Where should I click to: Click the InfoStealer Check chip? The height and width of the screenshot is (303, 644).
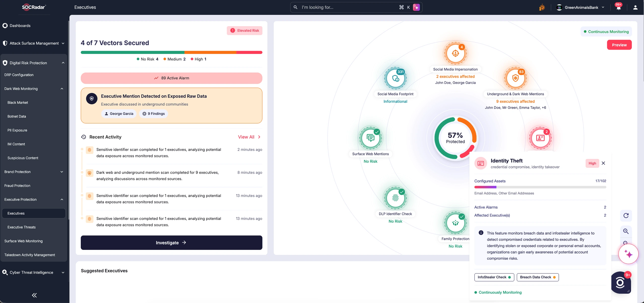tap(494, 277)
